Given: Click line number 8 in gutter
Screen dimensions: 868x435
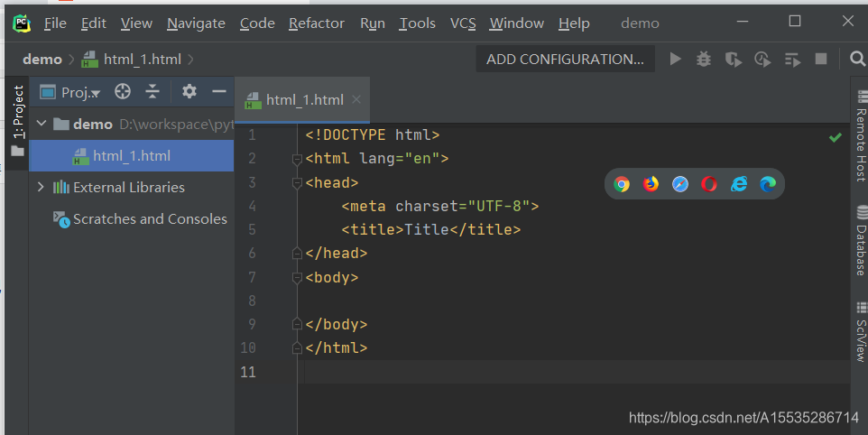Looking at the screenshot, I should click(252, 301).
